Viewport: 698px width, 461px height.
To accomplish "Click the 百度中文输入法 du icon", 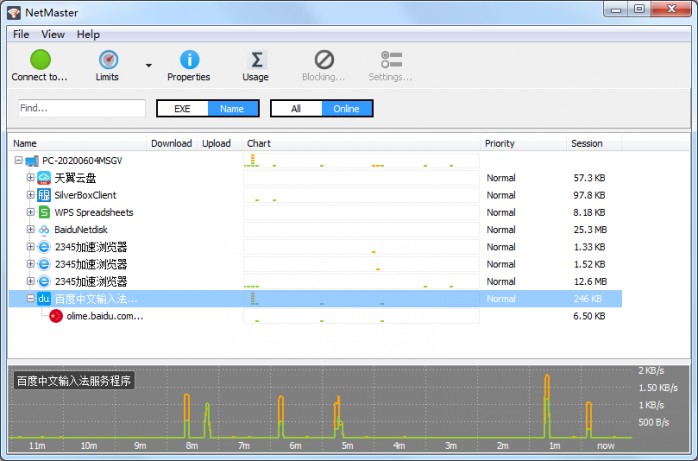I will tap(44, 299).
